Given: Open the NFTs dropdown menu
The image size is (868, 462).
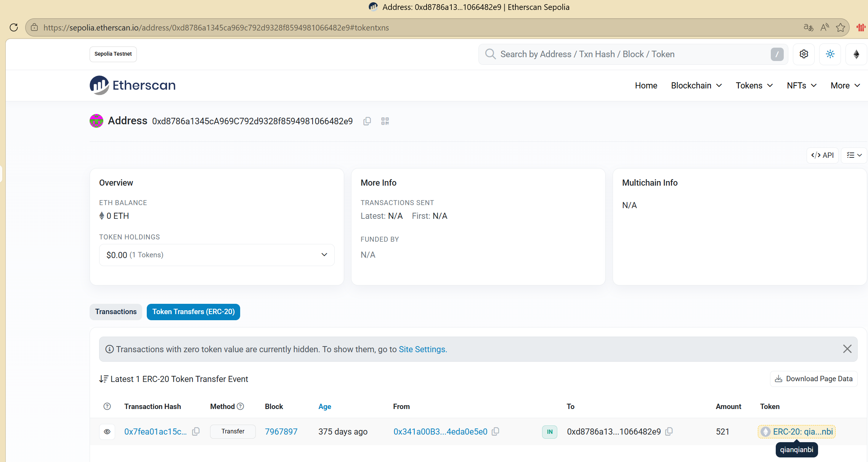Looking at the screenshot, I should pos(802,85).
